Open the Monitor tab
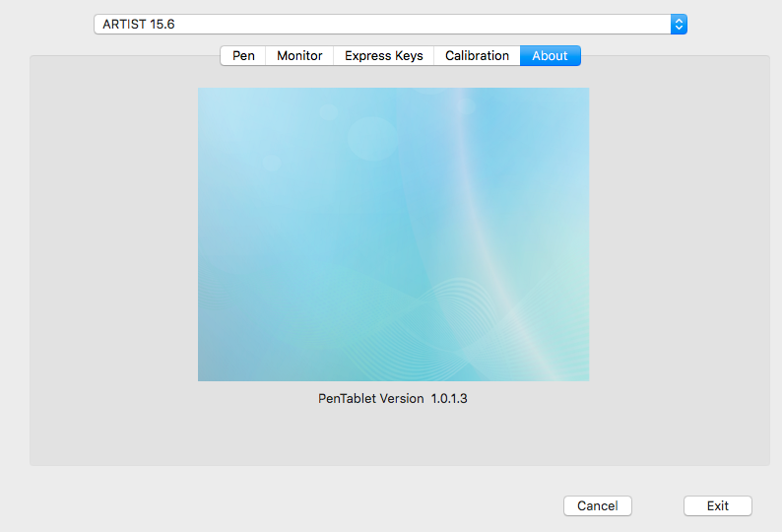 299,56
